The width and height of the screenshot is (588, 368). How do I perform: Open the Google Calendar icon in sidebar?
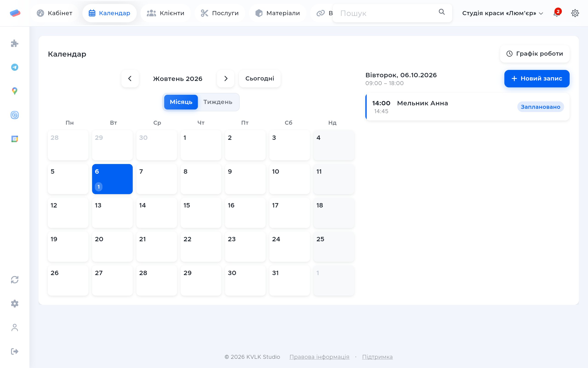tap(14, 139)
